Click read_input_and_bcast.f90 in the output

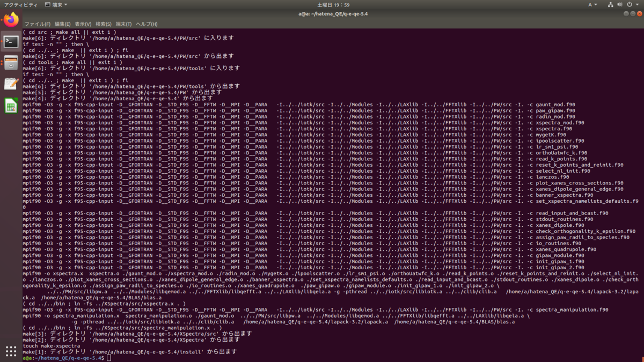pyautogui.click(x=572, y=213)
